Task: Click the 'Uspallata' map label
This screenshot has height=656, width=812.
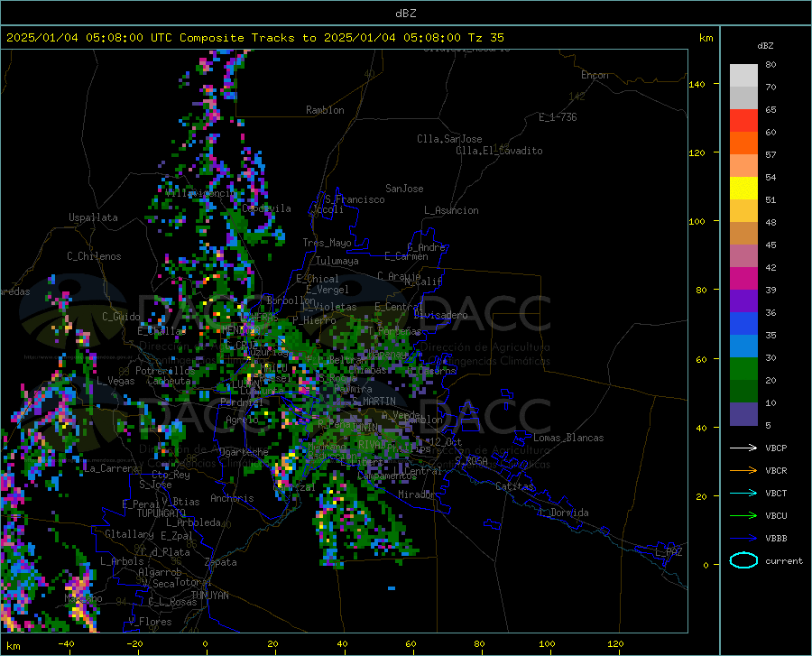Action: [93, 217]
